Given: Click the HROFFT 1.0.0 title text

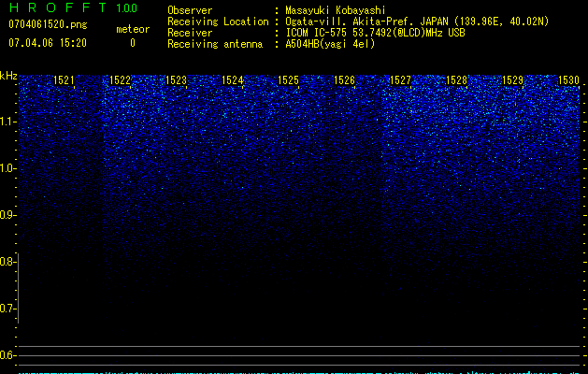Looking at the screenshot, I should pyautogui.click(x=73, y=7).
